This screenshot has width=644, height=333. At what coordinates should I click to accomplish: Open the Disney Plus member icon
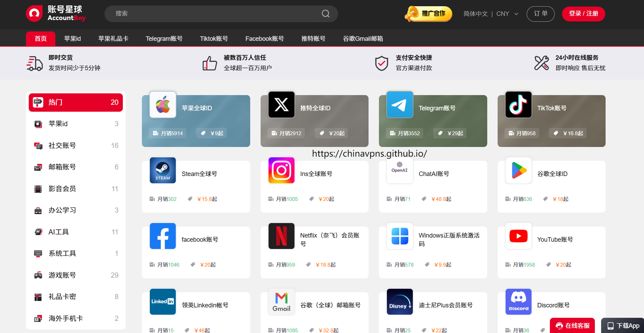tap(400, 302)
